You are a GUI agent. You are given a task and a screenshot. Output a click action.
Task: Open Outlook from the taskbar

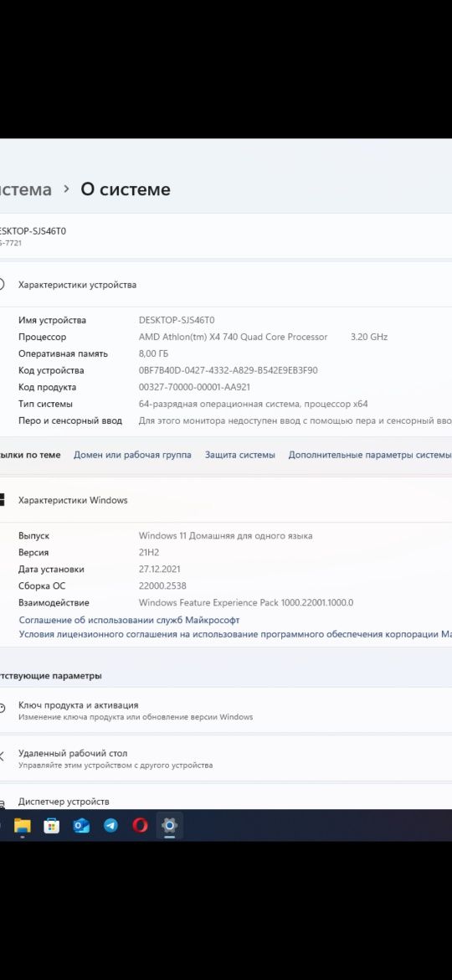coord(81,826)
